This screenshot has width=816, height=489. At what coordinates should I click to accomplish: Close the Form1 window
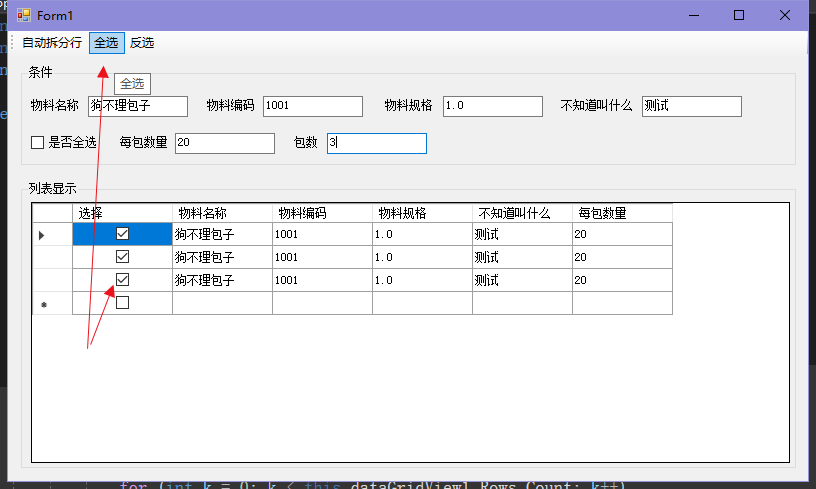tap(785, 15)
